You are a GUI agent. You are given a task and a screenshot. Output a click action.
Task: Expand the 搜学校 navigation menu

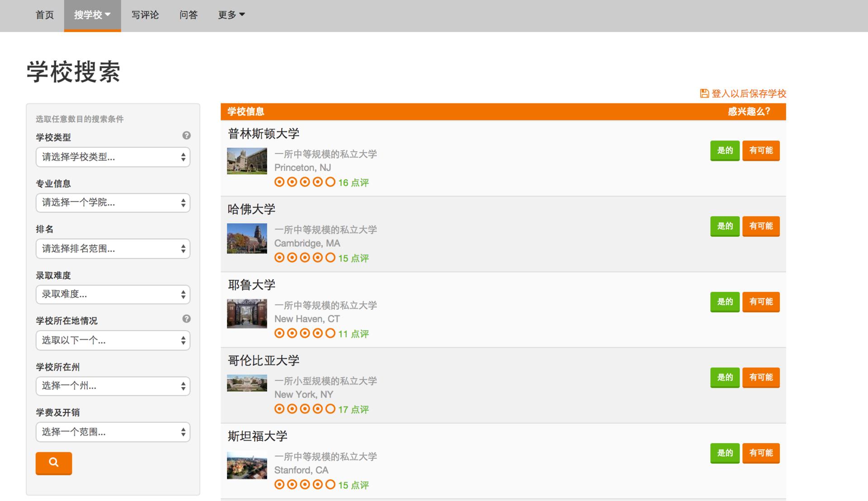tap(92, 15)
